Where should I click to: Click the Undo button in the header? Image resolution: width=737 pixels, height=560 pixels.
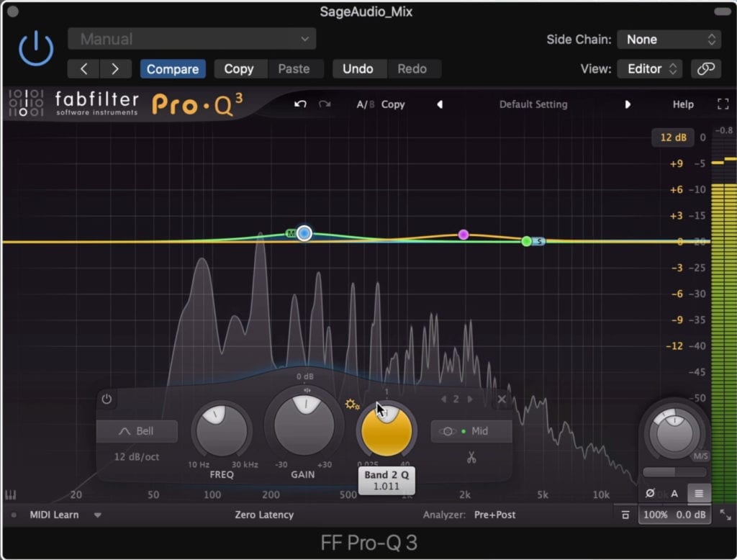(x=358, y=69)
